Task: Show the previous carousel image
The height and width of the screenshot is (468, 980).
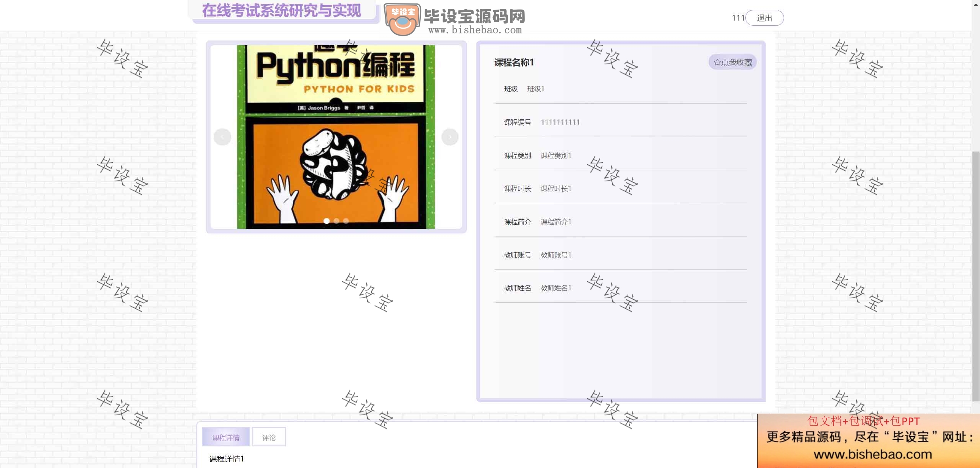Action: click(x=222, y=137)
